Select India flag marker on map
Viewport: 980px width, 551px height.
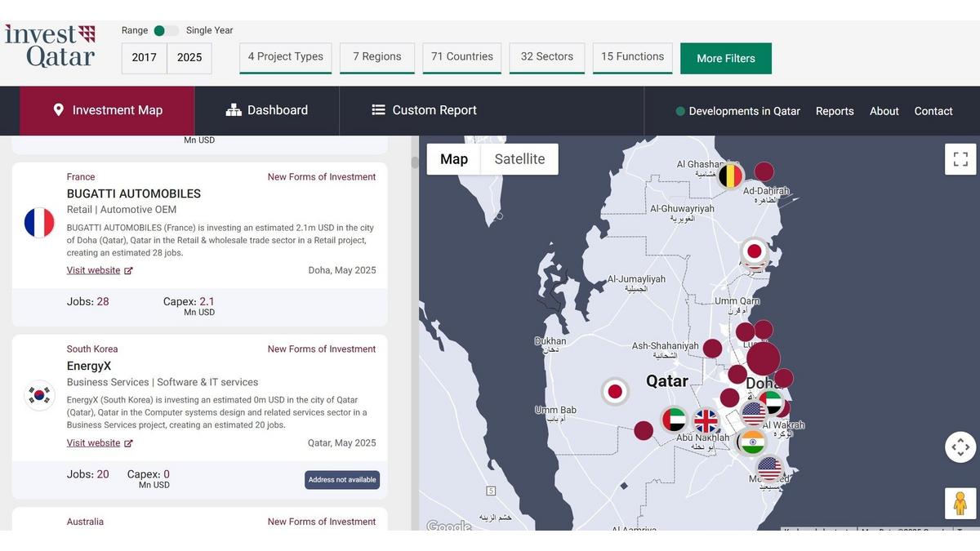[x=753, y=442]
